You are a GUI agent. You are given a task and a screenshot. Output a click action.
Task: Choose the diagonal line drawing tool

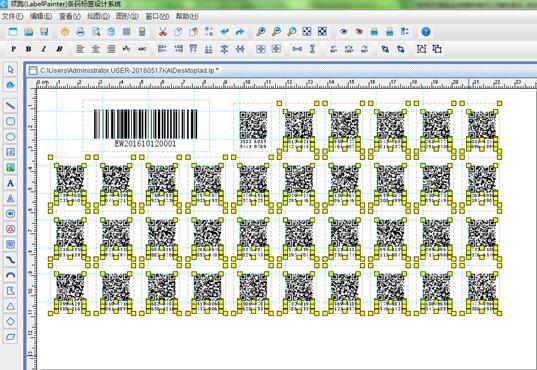coord(11,105)
